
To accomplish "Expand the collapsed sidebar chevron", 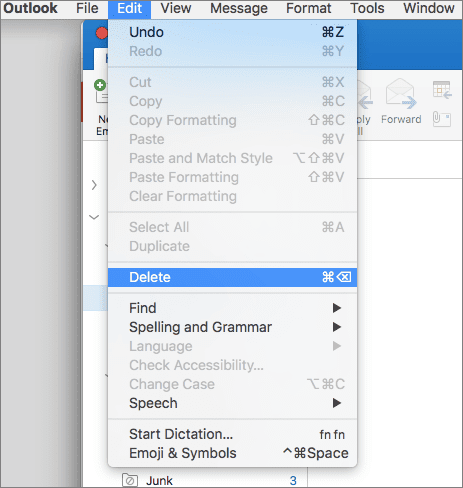I will click(x=94, y=185).
